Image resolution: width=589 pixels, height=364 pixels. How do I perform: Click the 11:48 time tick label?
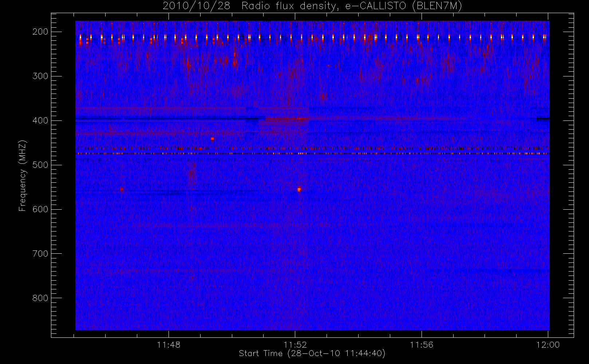pyautogui.click(x=169, y=345)
